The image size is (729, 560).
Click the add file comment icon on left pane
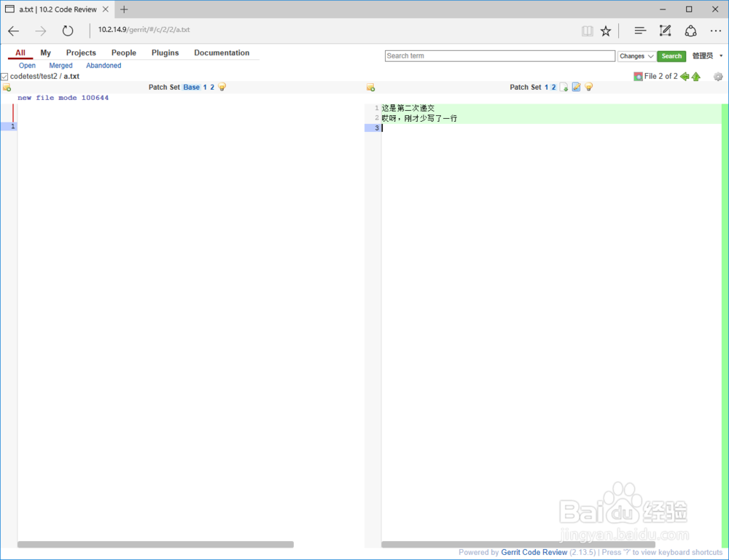click(7, 87)
